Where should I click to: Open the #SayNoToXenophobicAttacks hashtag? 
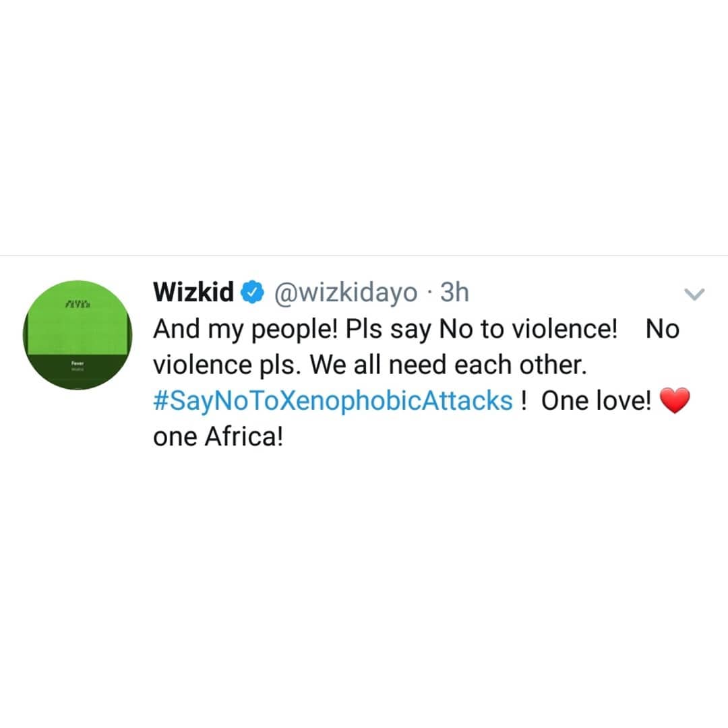tap(333, 400)
